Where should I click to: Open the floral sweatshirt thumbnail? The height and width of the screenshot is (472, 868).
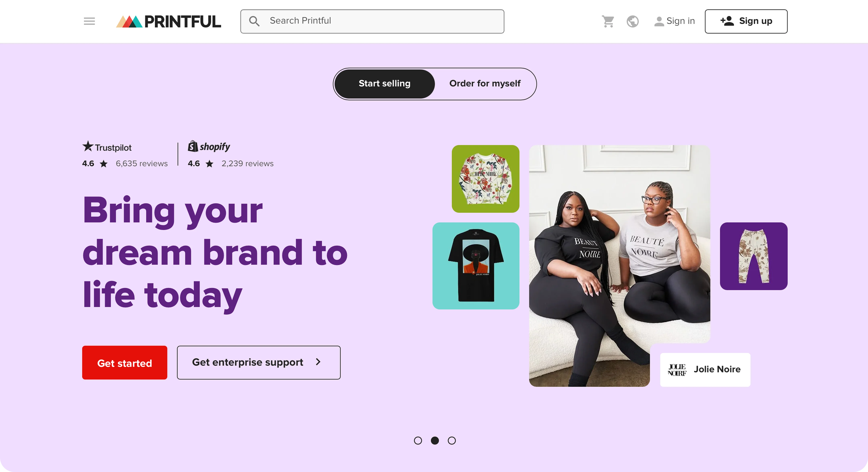(x=486, y=179)
